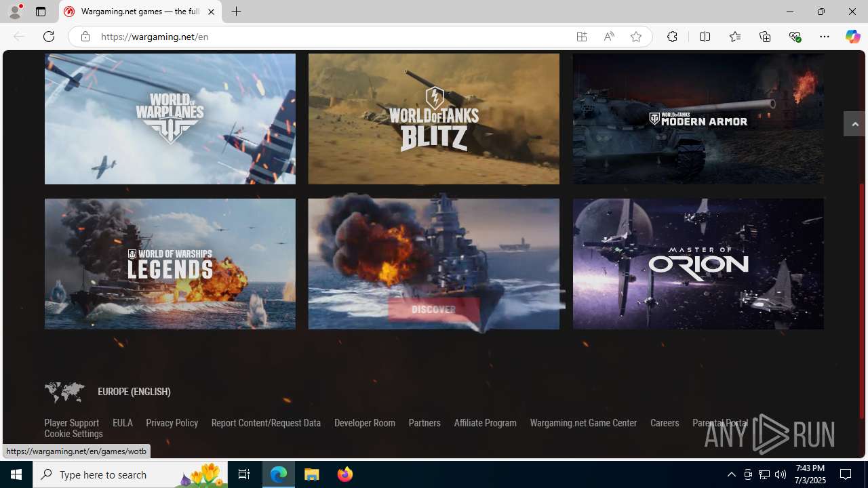Open a new browser tab
This screenshot has height=488, width=868.
coord(237,12)
